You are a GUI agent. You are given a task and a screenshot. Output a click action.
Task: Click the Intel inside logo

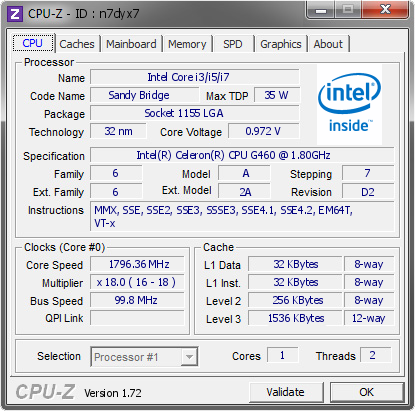click(x=349, y=104)
